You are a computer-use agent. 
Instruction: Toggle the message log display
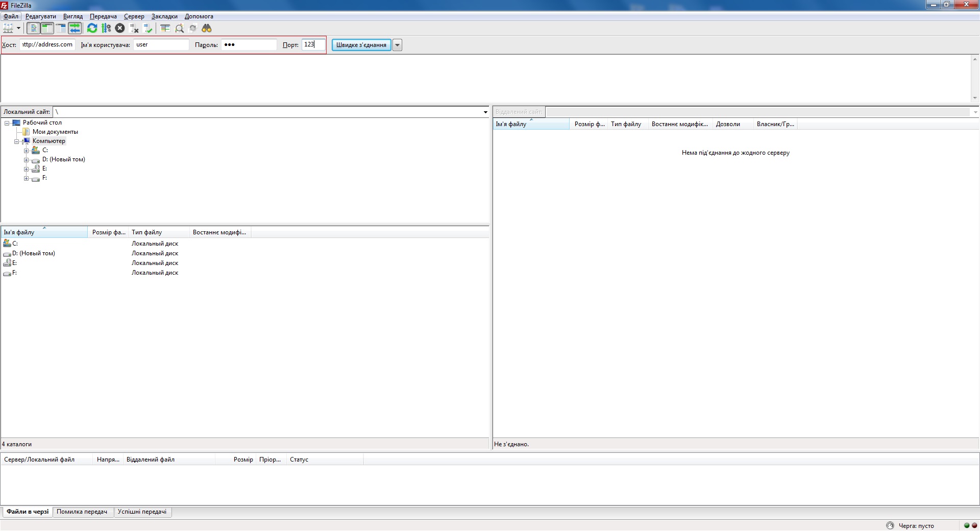[33, 29]
